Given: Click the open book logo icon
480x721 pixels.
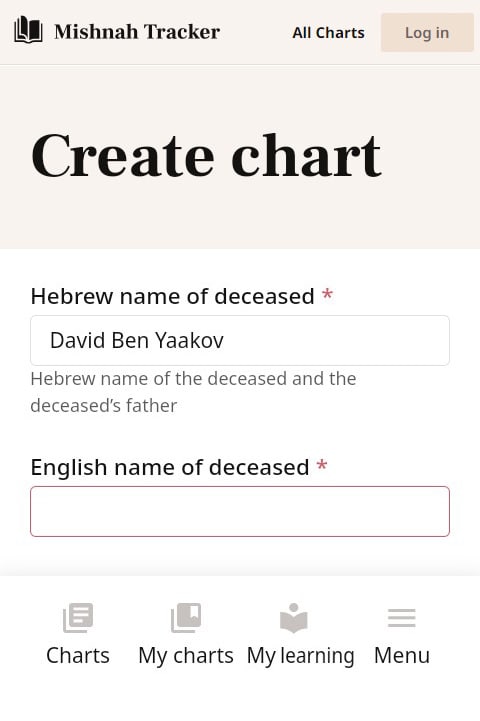Looking at the screenshot, I should point(29,30).
